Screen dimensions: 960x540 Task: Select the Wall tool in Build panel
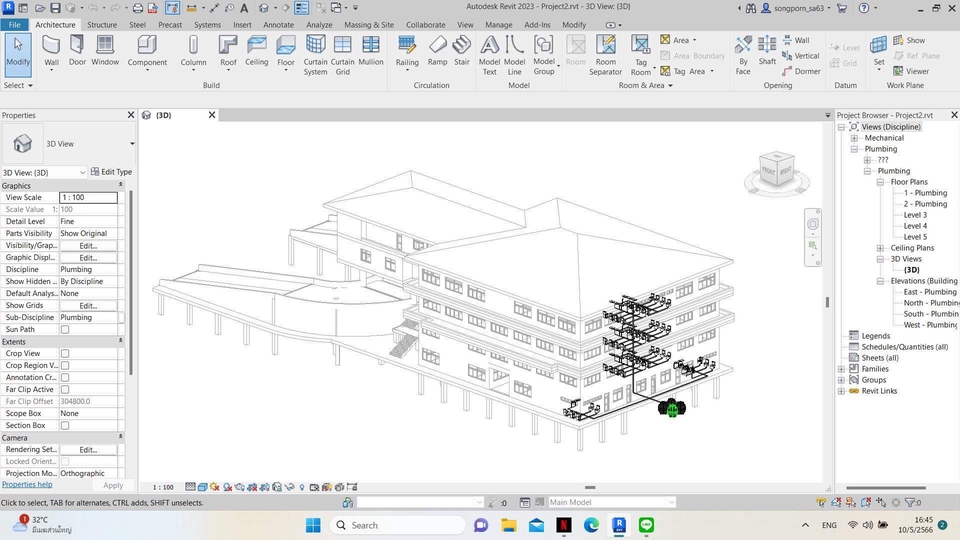(x=51, y=51)
